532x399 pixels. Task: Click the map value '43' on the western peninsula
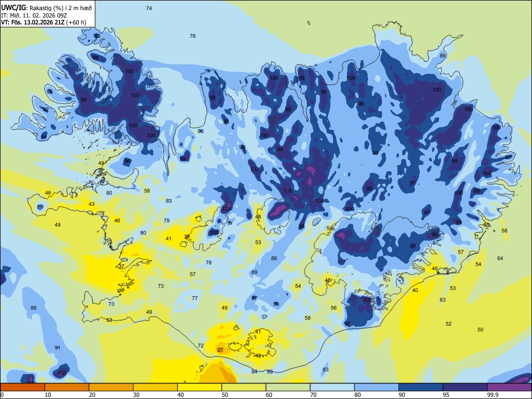[x=92, y=204]
